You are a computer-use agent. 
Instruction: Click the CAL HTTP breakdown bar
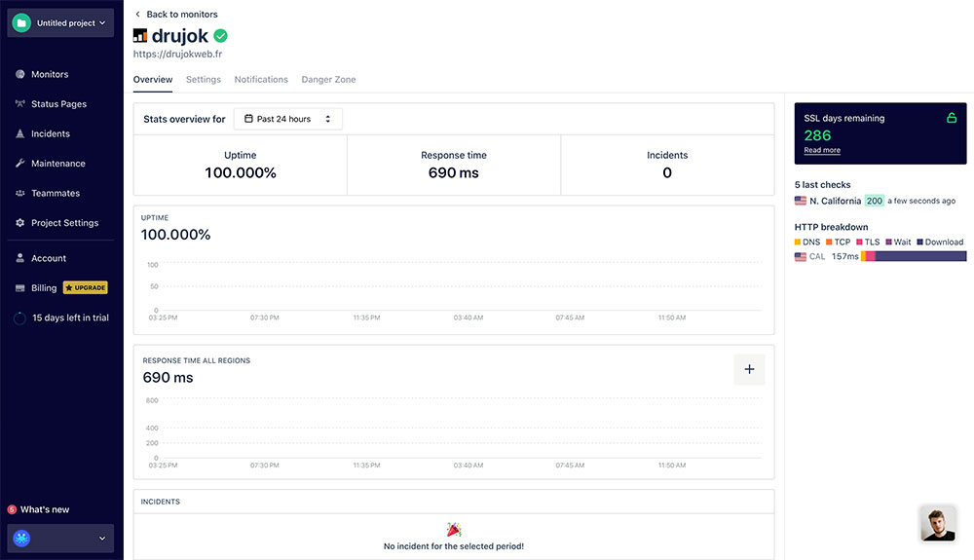[914, 256]
